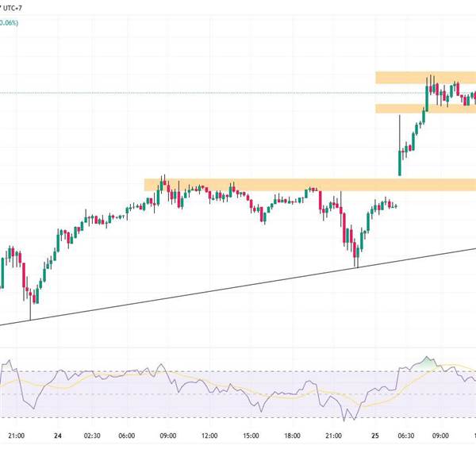476x476 pixels.
Task: Click the UTC+7 timezone label
Action: coord(14,6)
